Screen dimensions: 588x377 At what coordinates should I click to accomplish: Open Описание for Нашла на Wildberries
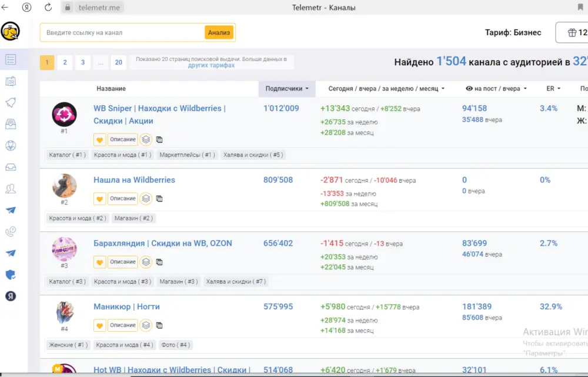tap(123, 199)
